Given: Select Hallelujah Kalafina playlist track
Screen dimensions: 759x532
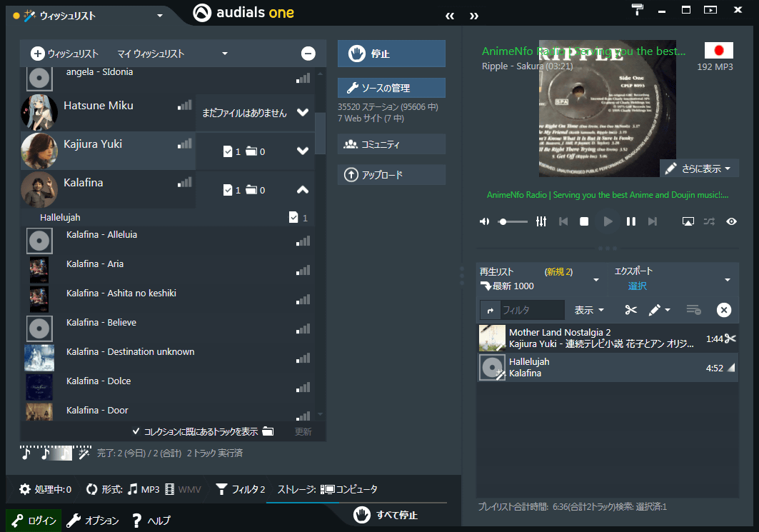Looking at the screenshot, I should pyautogui.click(x=607, y=368).
